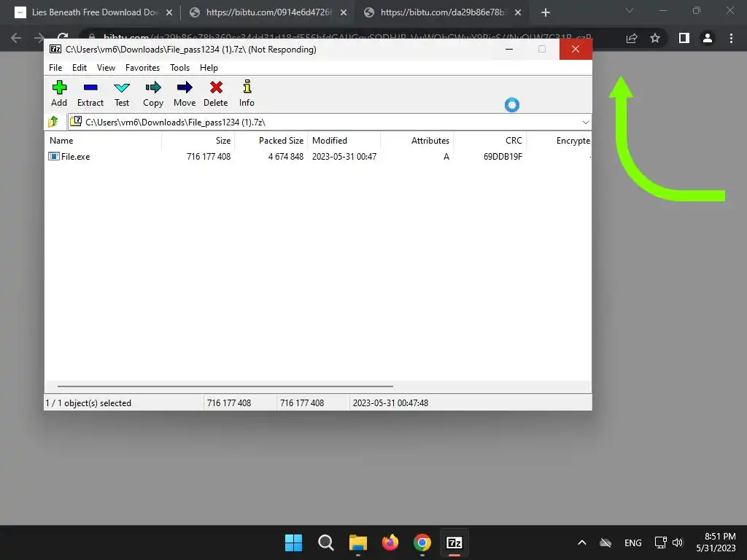The height and width of the screenshot is (560, 747).
Task: Open clock showing 8:51 PM
Action: (x=716, y=542)
